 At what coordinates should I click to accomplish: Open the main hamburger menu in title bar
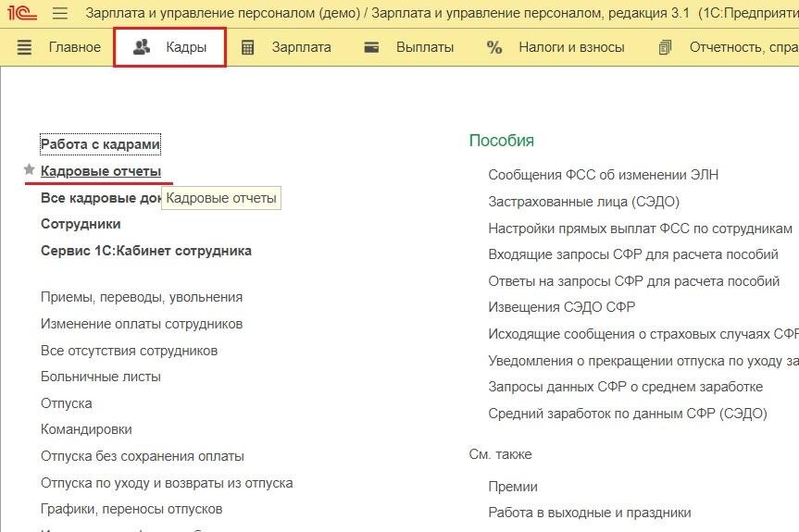coord(60,12)
